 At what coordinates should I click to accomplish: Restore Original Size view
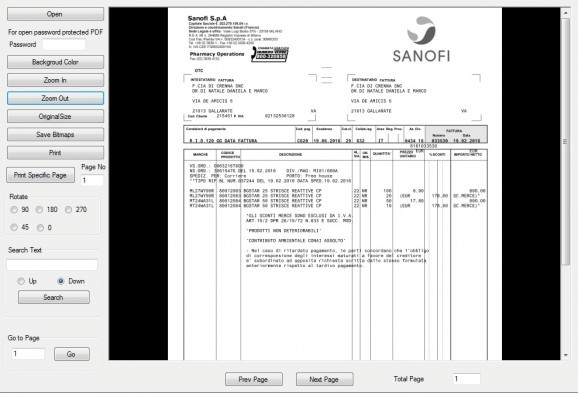pos(55,116)
